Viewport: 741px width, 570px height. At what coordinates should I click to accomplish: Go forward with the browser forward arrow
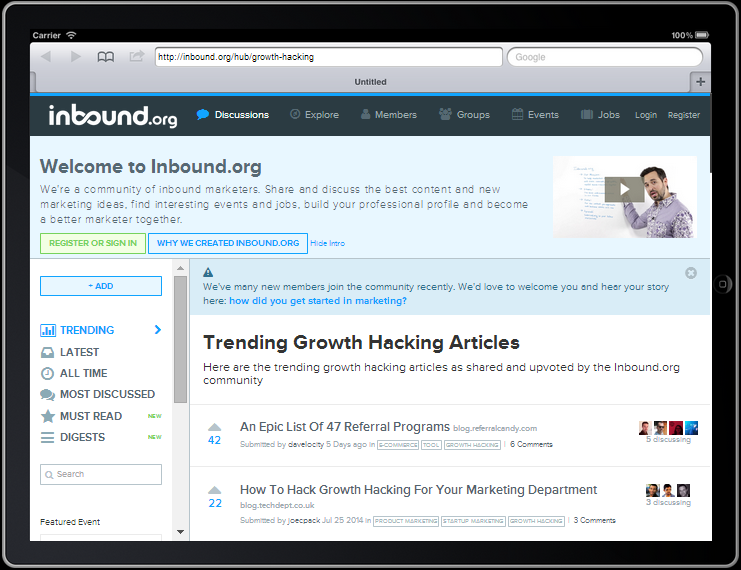tap(76, 57)
